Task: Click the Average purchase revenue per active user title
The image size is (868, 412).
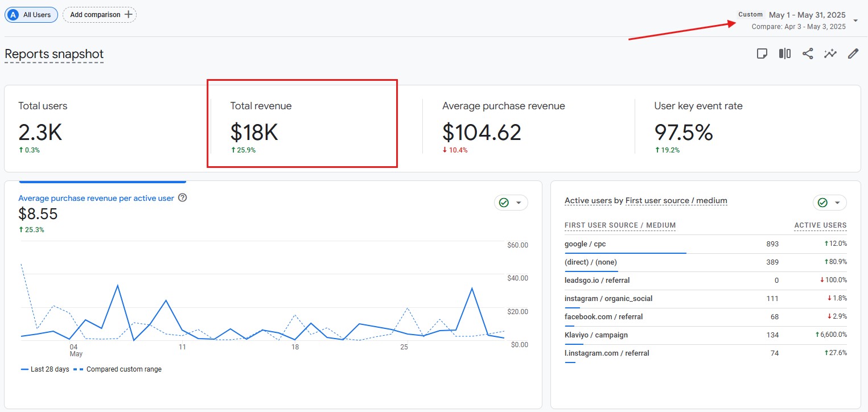Action: point(96,198)
